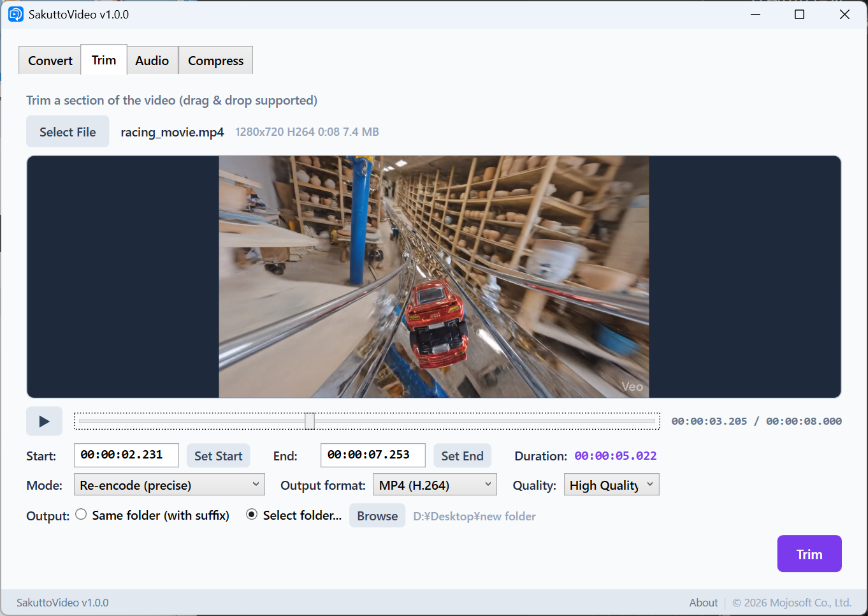Maximize the SakuttoVideo window
Screen dimensions: 868x616
[x=799, y=14]
